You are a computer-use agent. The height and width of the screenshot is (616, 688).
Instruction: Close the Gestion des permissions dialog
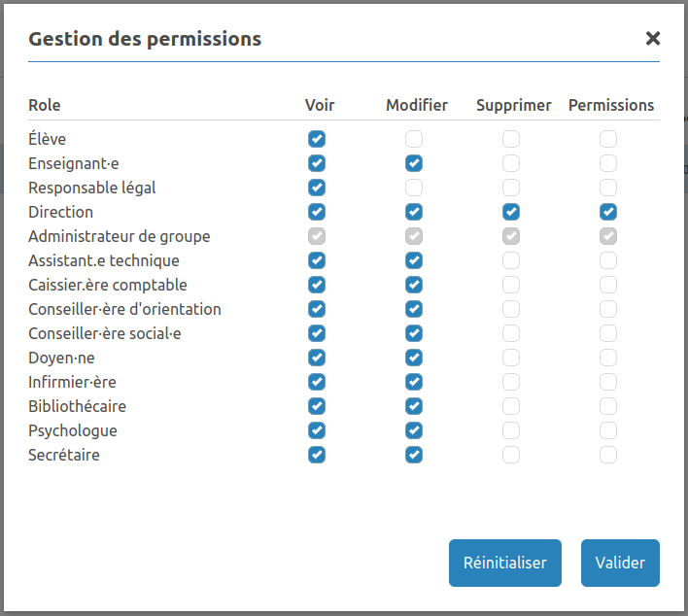[653, 39]
